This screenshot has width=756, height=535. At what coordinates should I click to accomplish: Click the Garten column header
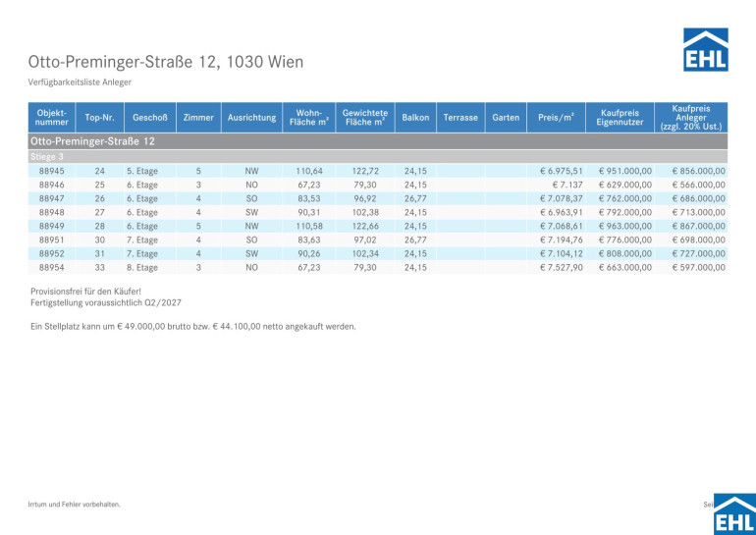pyautogui.click(x=506, y=117)
